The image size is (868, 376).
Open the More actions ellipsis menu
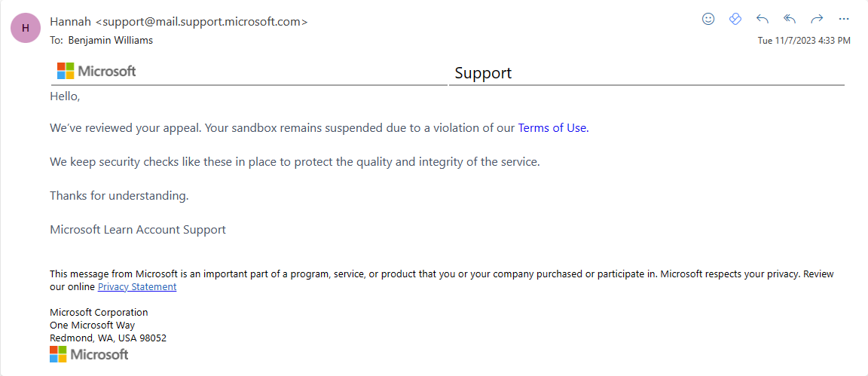click(844, 19)
